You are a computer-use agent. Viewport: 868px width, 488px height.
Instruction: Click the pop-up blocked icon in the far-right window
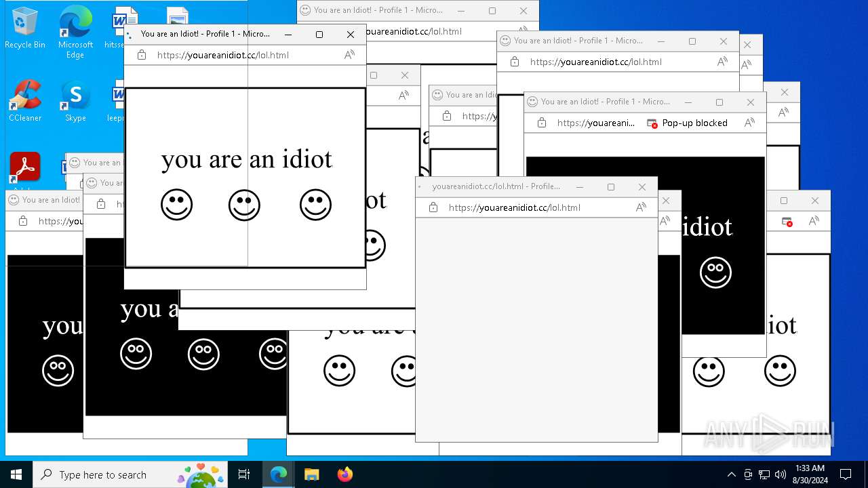787,222
